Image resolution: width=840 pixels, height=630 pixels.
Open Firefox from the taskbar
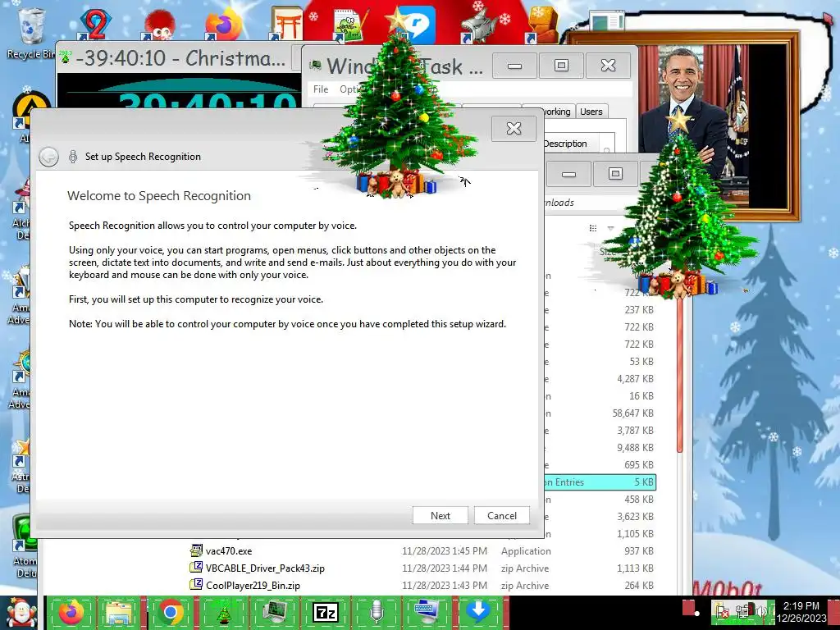tap(71, 612)
